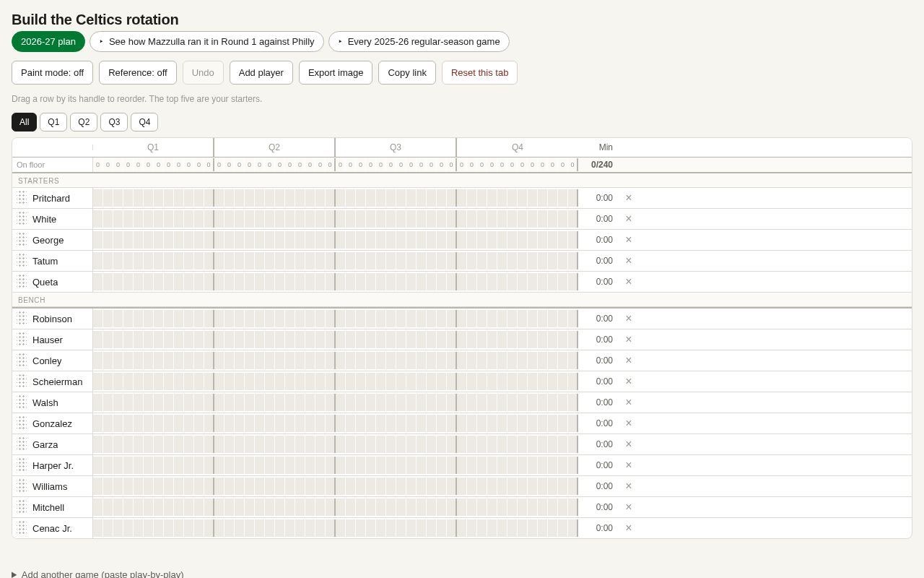Click the Q4 column header
Screen dimensions: 924x578
518,147
